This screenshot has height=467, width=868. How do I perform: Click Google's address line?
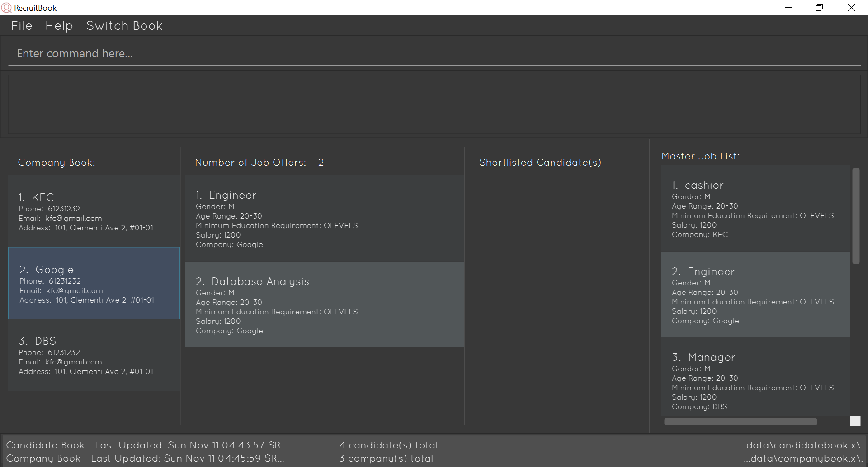click(x=87, y=300)
